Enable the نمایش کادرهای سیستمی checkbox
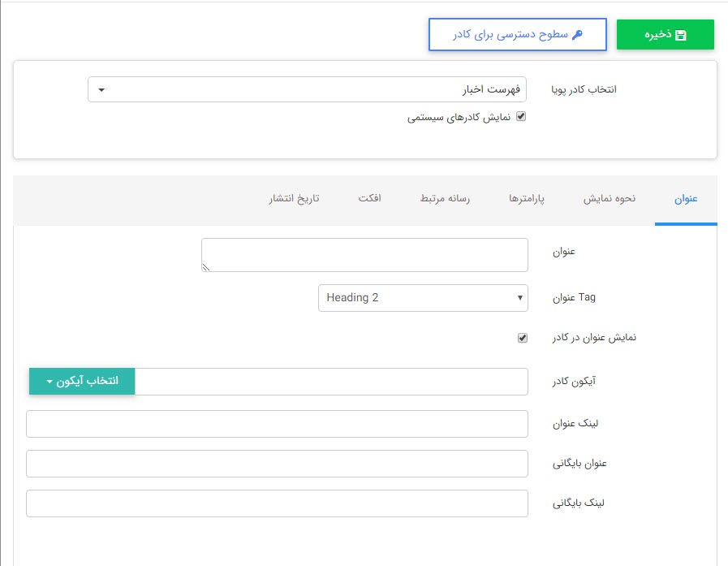Screen dimensions: 728x566 (x=521, y=116)
